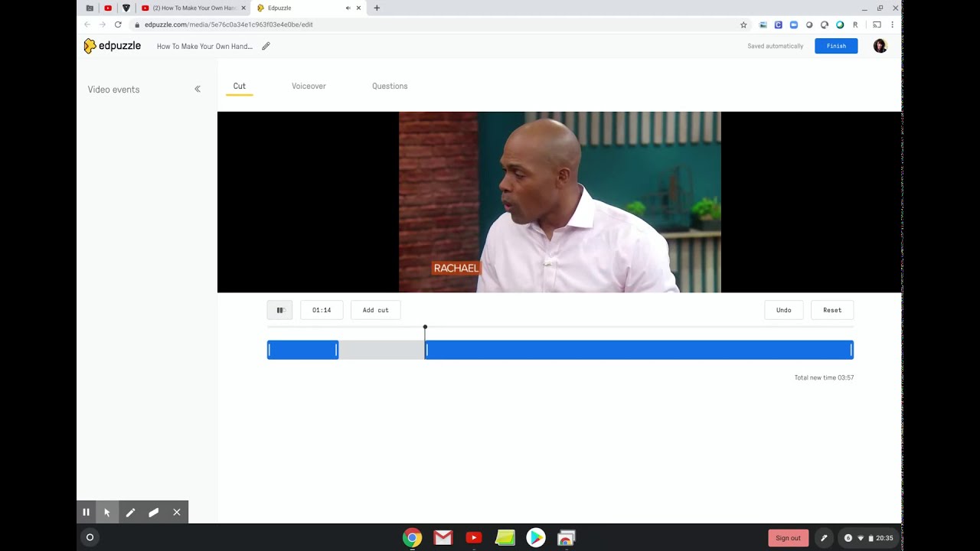
Task: Click the Sign out button in the shelf
Action: tap(788, 538)
